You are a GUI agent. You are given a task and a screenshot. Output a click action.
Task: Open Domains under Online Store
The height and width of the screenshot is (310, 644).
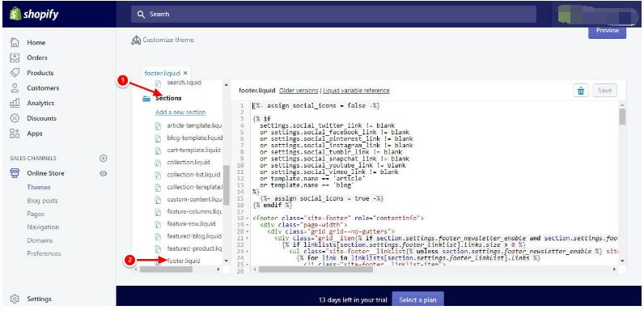point(40,240)
